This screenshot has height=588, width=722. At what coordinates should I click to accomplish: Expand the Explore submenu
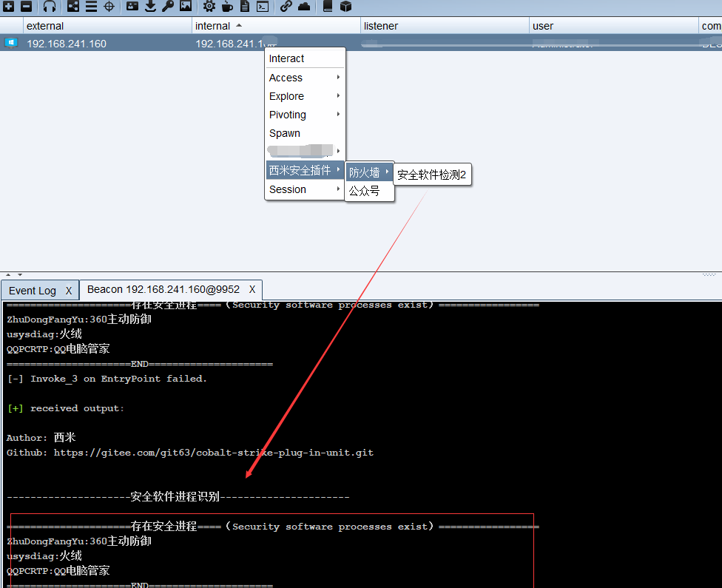point(305,96)
